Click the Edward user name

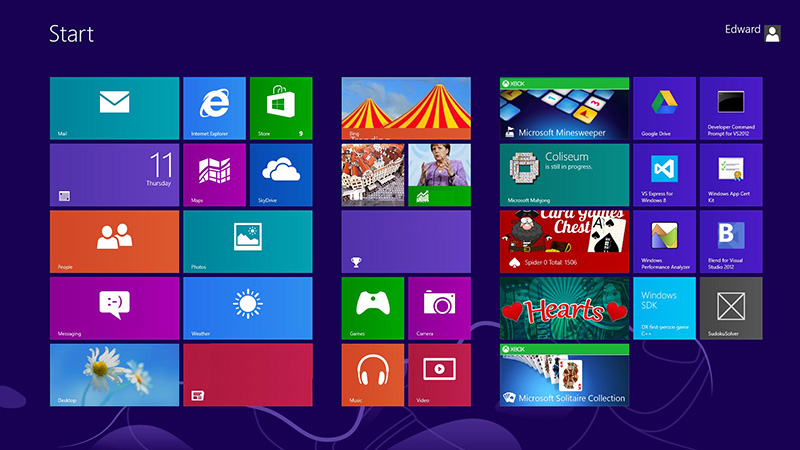[x=742, y=30]
